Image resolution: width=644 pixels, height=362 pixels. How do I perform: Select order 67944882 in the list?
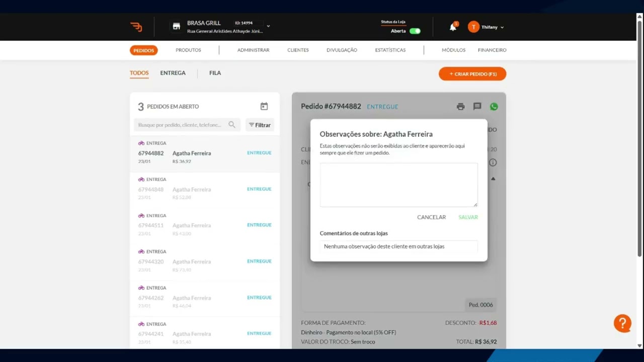pyautogui.click(x=205, y=153)
